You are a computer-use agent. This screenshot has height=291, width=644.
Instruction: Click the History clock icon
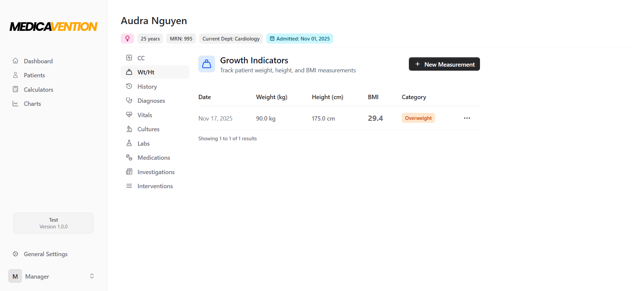(x=129, y=86)
